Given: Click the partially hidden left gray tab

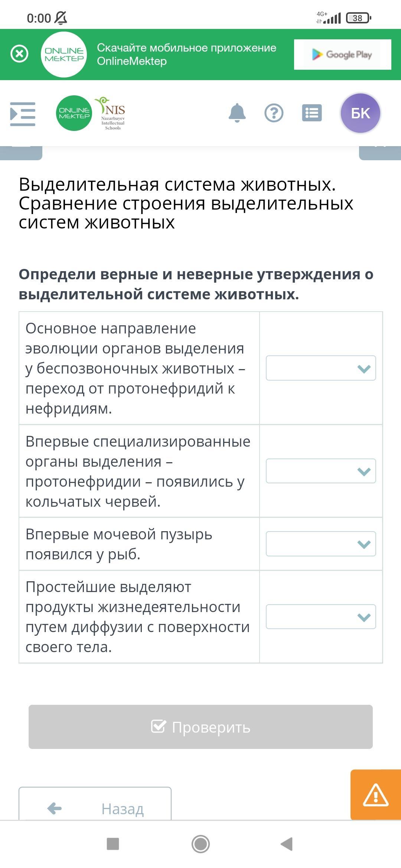Looking at the screenshot, I should [21, 153].
